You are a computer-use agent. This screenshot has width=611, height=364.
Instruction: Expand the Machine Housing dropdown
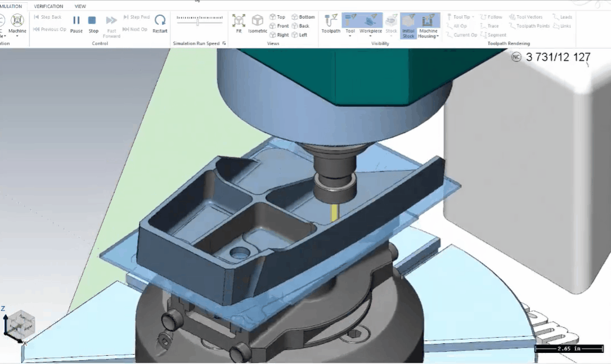tap(437, 36)
